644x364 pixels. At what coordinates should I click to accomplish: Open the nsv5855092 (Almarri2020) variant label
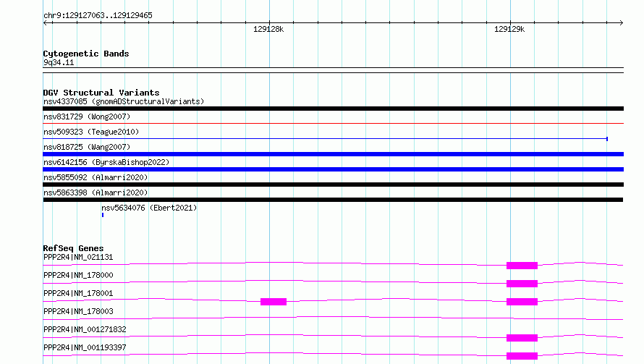click(x=96, y=177)
